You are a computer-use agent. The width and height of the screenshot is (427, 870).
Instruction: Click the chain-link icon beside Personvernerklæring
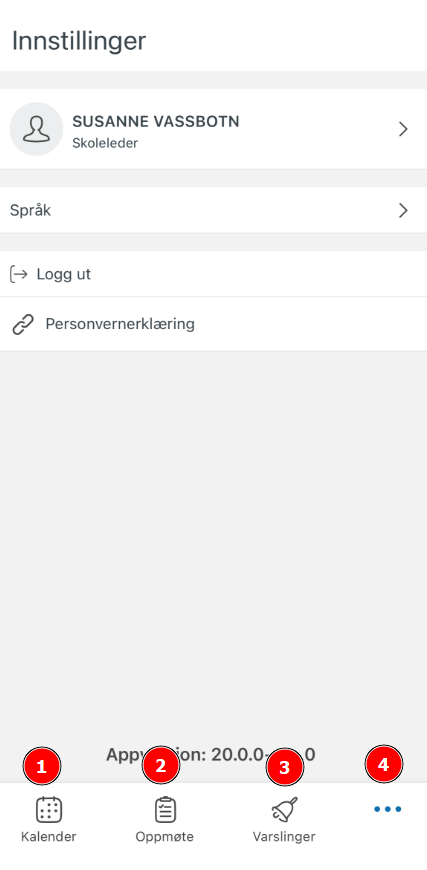[x=23, y=324]
